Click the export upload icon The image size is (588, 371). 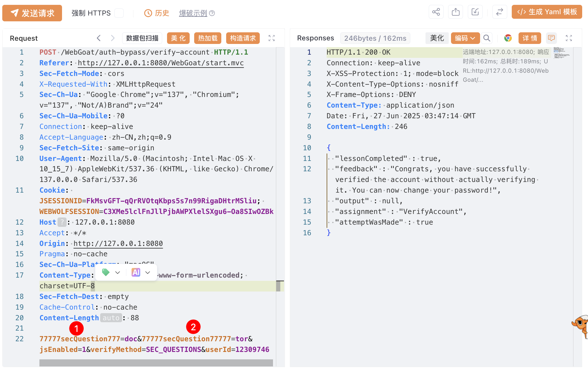456,12
